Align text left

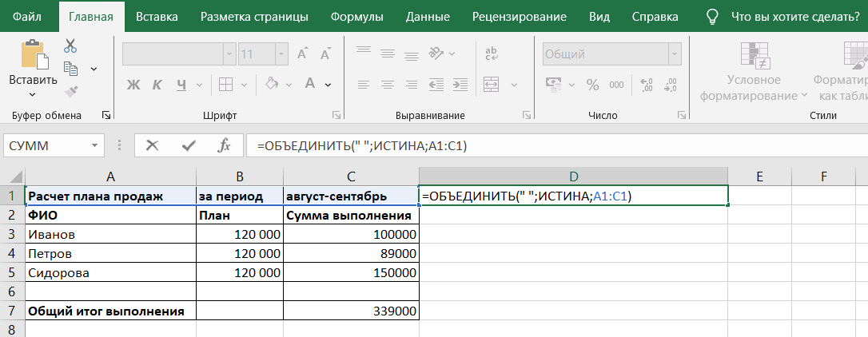pos(363,85)
